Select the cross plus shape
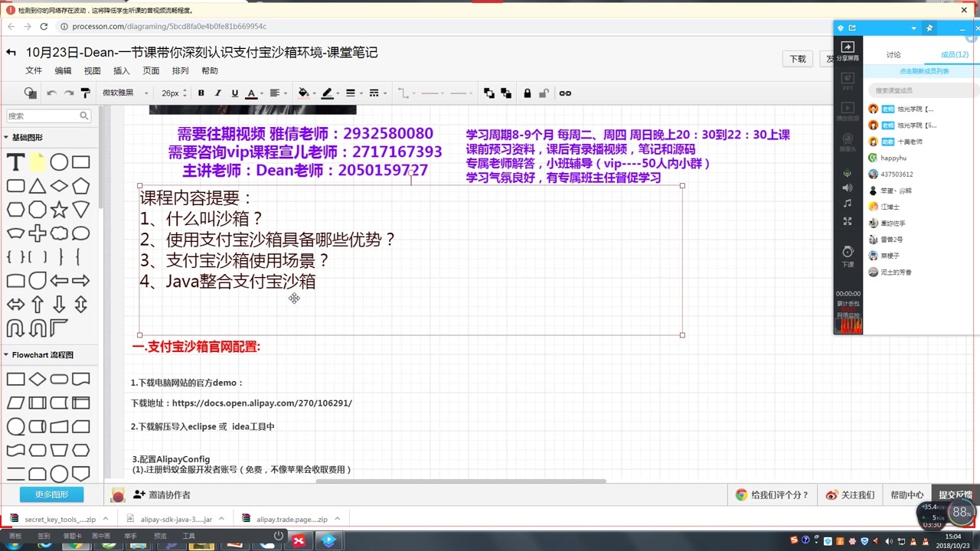This screenshot has height=551, width=980. pyautogui.click(x=38, y=233)
